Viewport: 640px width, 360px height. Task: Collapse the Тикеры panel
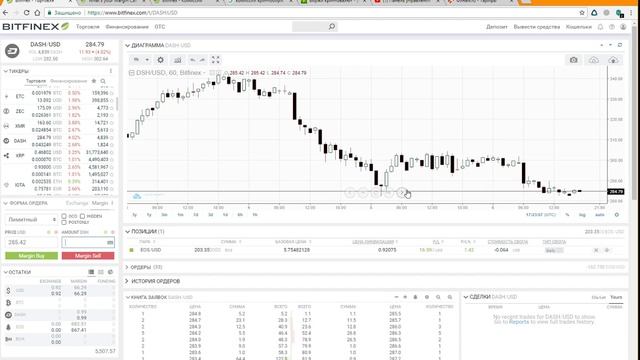5,71
